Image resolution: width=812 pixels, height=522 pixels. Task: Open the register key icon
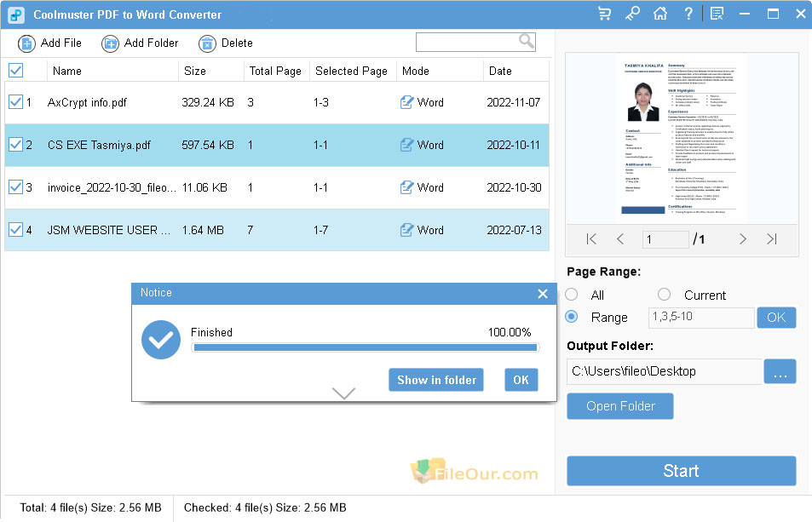631,14
